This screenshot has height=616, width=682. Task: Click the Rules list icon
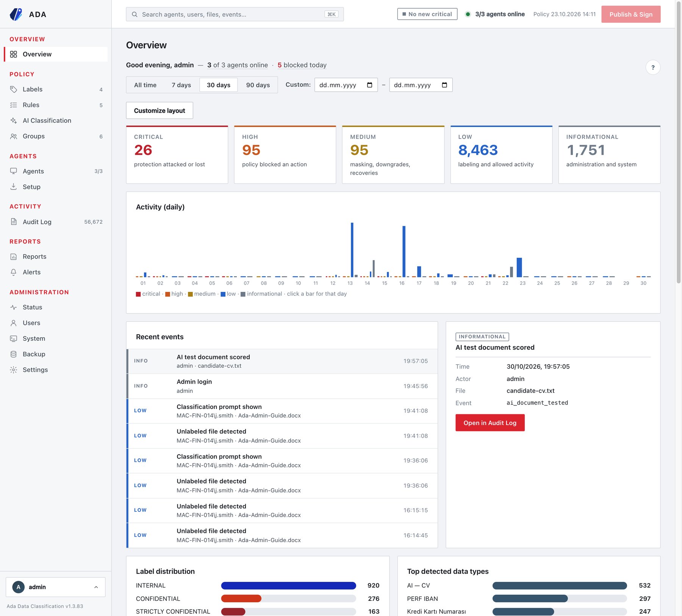14,105
